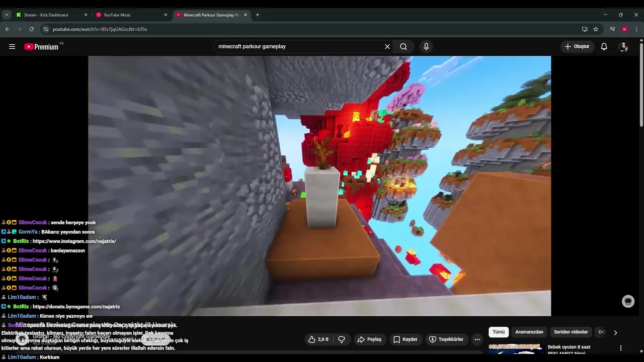This screenshot has height=362, width=644.
Task: Open the YouTube account avatar menu
Action: 623,47
